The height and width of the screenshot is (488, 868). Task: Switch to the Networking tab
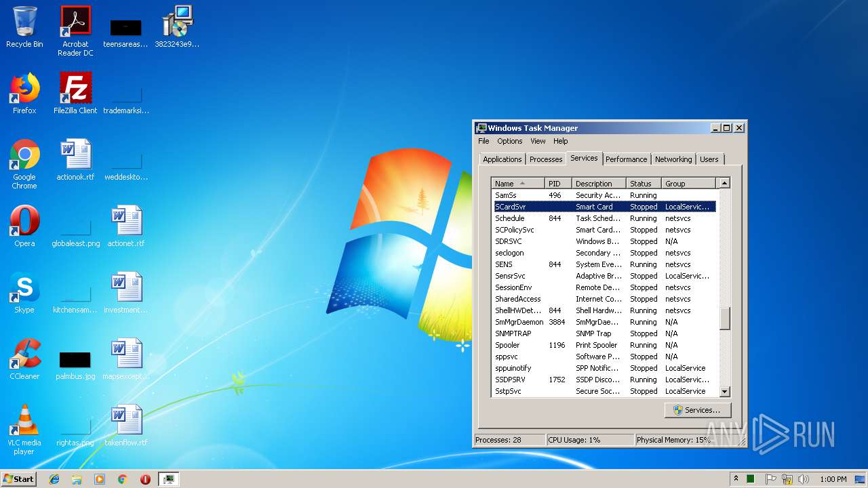[673, 159]
